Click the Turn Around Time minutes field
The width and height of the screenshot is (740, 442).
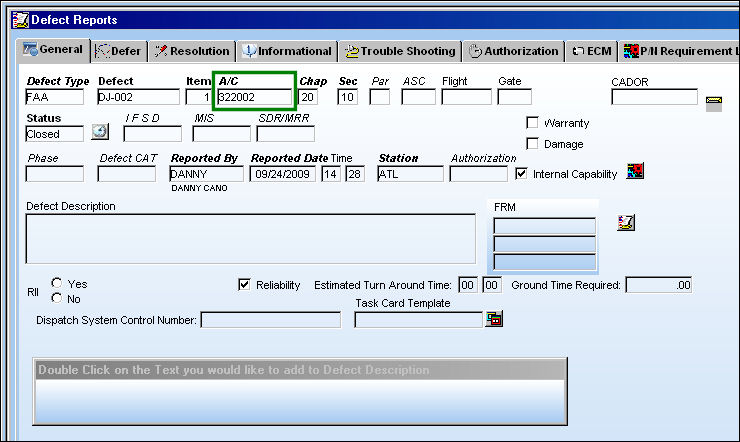click(492, 285)
